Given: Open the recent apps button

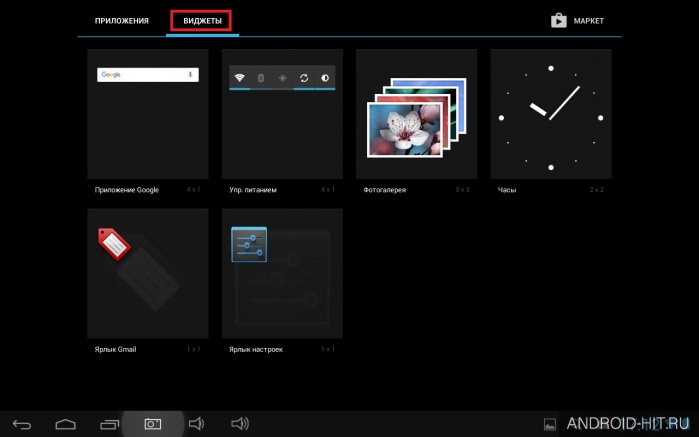Looking at the screenshot, I should coord(110,424).
